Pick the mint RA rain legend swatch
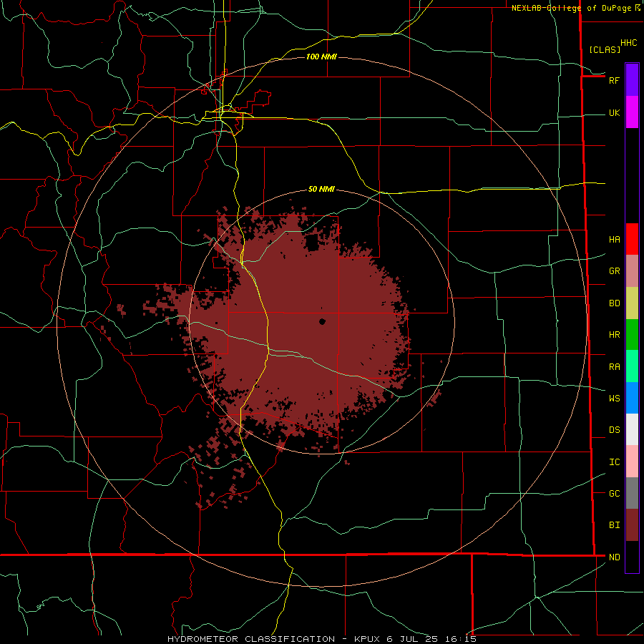This screenshot has height=644, width=644. [632, 366]
